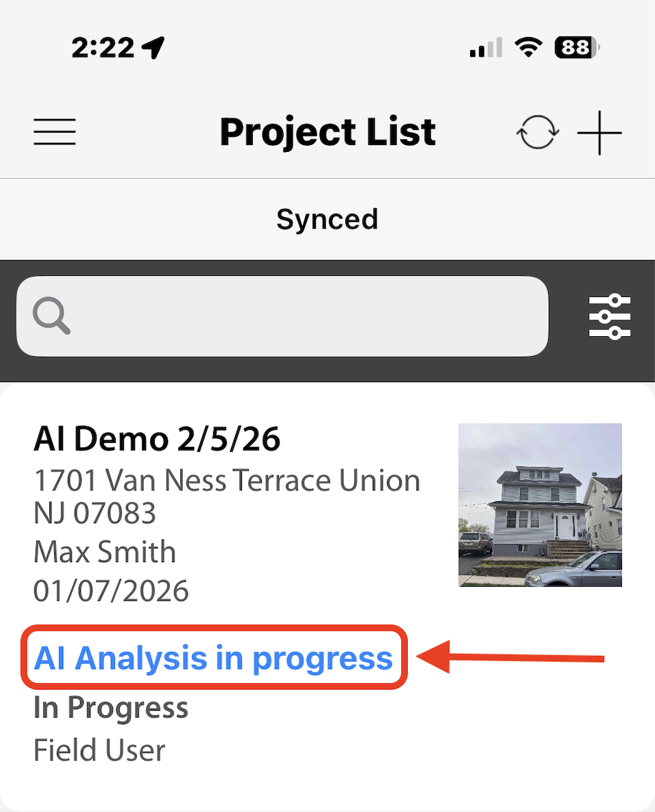
Task: Tap the 01/07/2026 project date
Action: click(x=111, y=590)
